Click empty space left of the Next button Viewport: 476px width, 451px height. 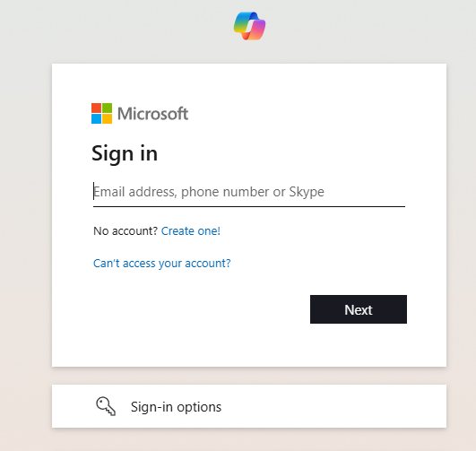197,309
